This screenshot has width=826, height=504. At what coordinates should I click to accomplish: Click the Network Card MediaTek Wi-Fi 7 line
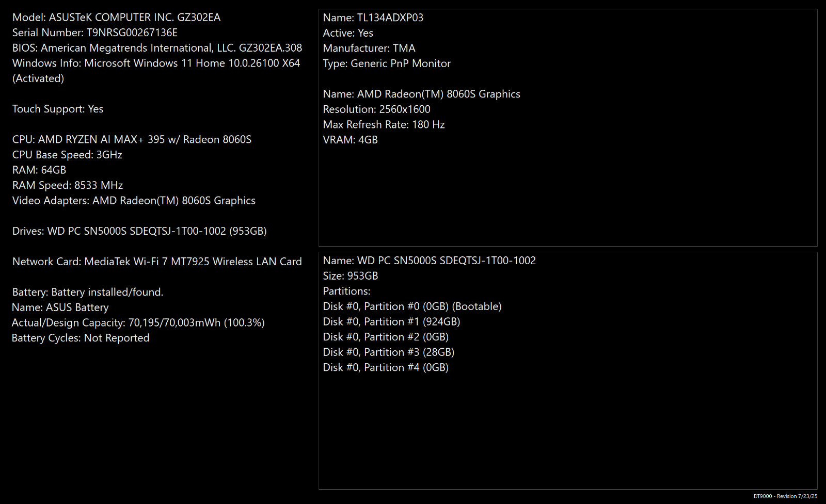(x=157, y=262)
